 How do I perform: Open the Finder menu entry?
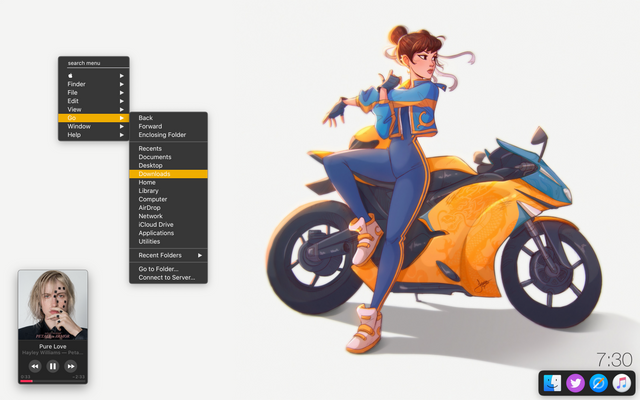[93, 84]
